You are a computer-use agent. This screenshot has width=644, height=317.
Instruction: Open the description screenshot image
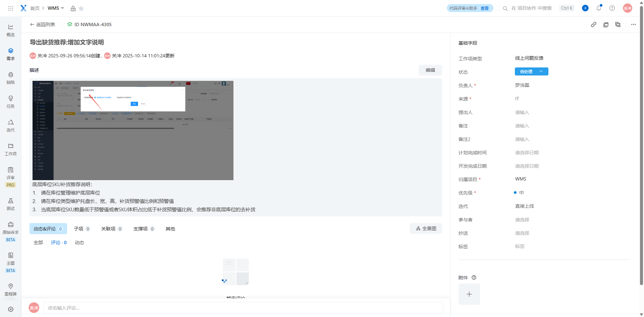tap(133, 130)
